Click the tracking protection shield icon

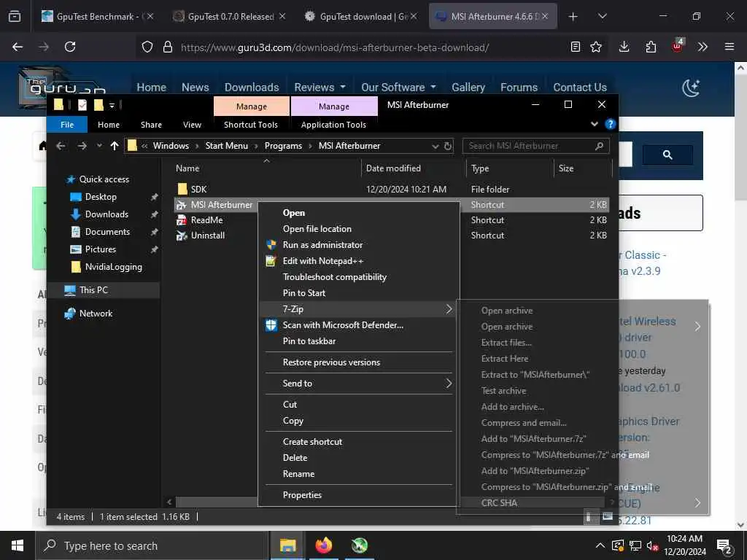point(147,47)
